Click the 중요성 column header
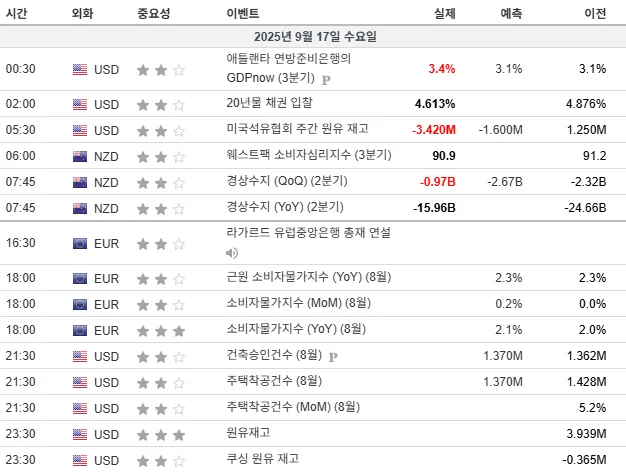The height and width of the screenshot is (472, 626). click(154, 13)
